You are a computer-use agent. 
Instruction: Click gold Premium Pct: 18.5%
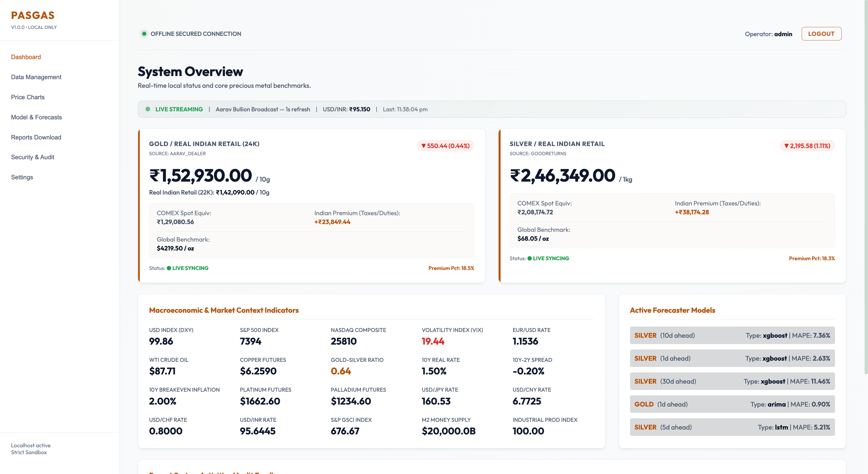(451, 268)
